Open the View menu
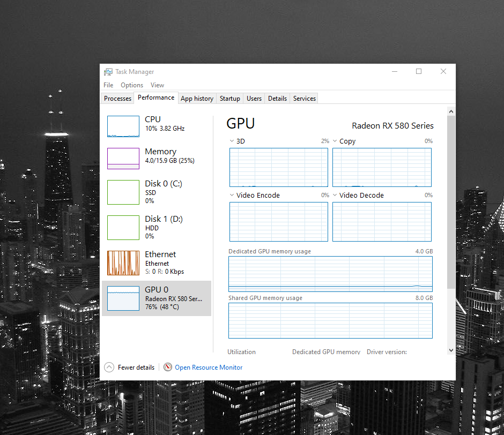 157,85
